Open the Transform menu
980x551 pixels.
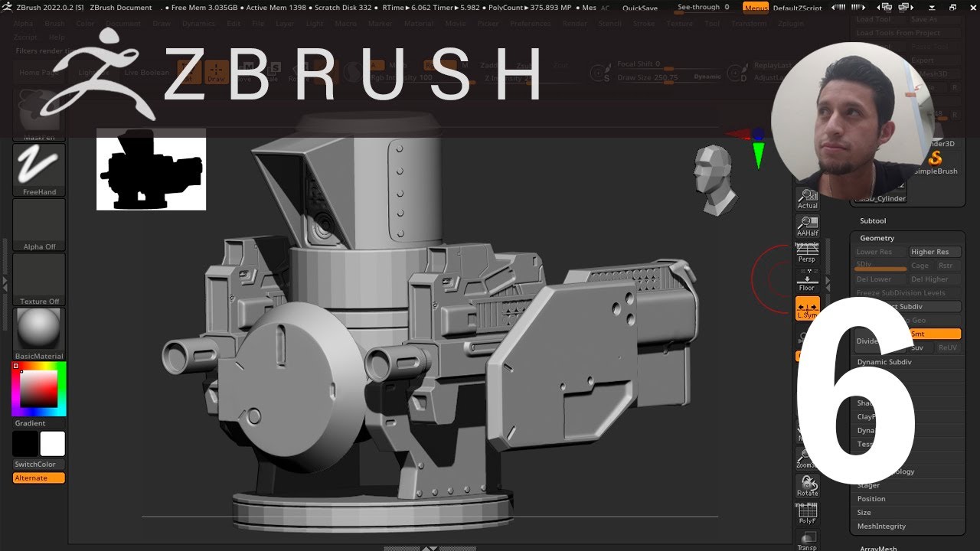click(x=748, y=24)
